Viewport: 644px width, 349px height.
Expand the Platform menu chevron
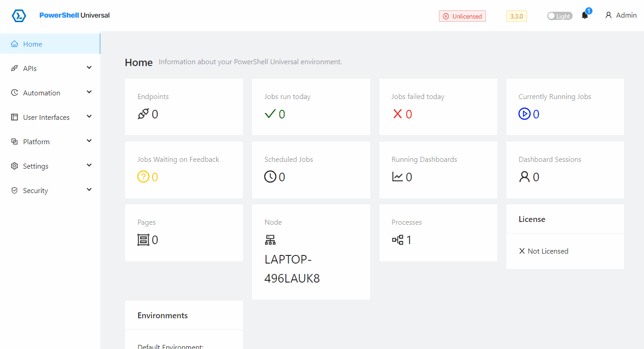click(x=89, y=141)
